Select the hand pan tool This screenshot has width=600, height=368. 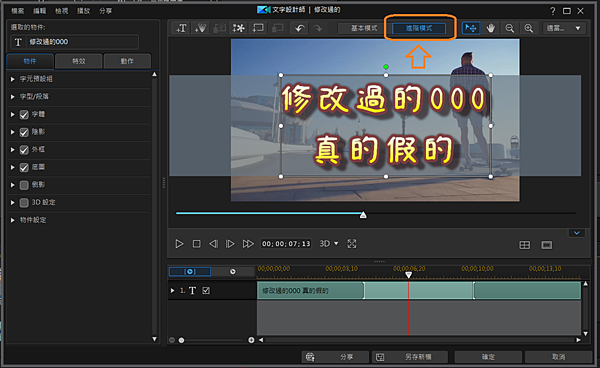click(491, 28)
